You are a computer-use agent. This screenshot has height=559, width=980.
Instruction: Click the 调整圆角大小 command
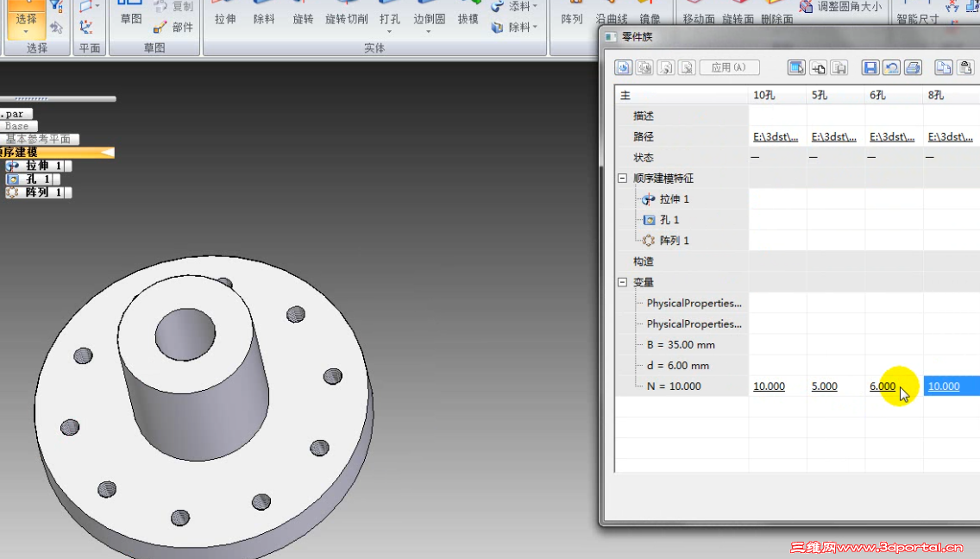pos(840,6)
